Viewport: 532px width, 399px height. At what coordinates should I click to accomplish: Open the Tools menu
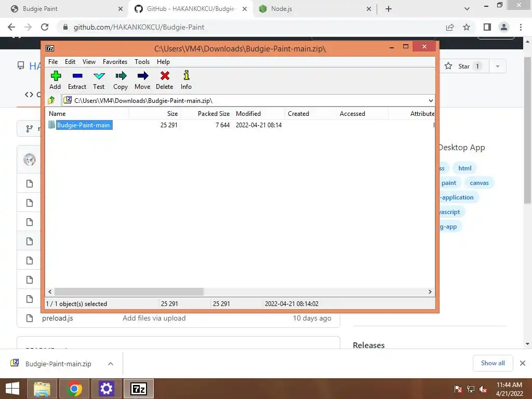click(x=142, y=62)
